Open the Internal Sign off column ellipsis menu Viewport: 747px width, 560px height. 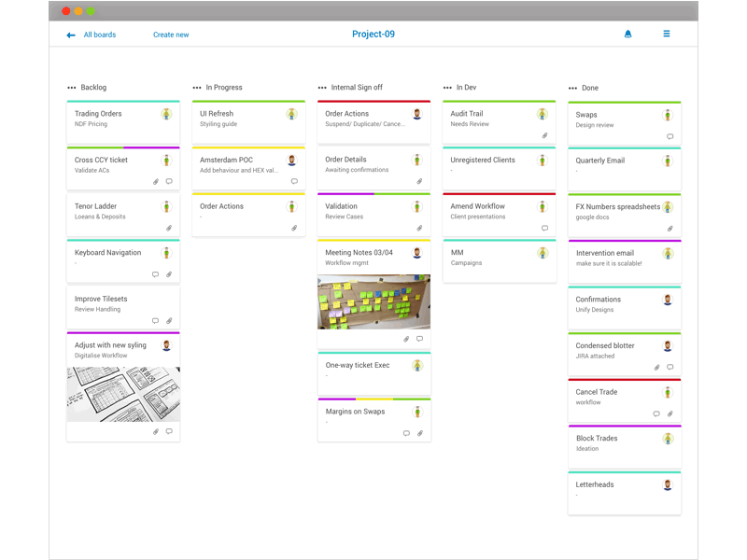pyautogui.click(x=321, y=87)
